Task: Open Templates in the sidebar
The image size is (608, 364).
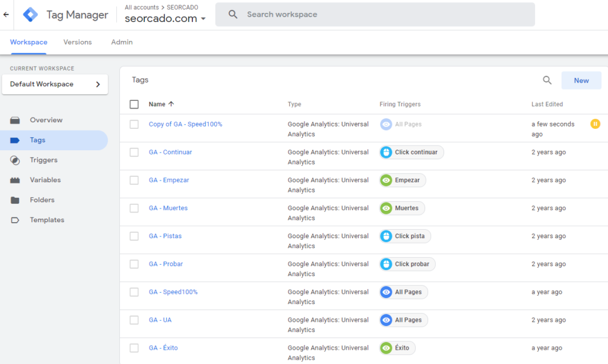Action: tap(47, 220)
